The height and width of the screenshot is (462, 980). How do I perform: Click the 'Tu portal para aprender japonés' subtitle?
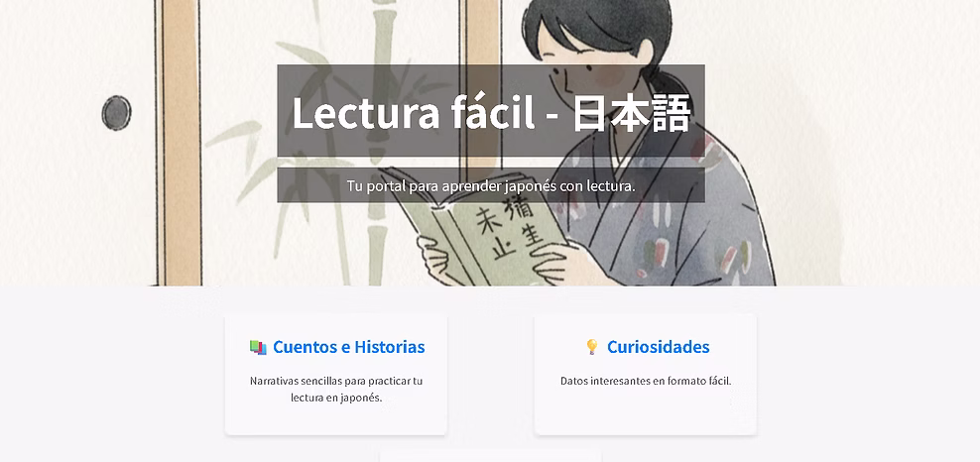[491, 185]
